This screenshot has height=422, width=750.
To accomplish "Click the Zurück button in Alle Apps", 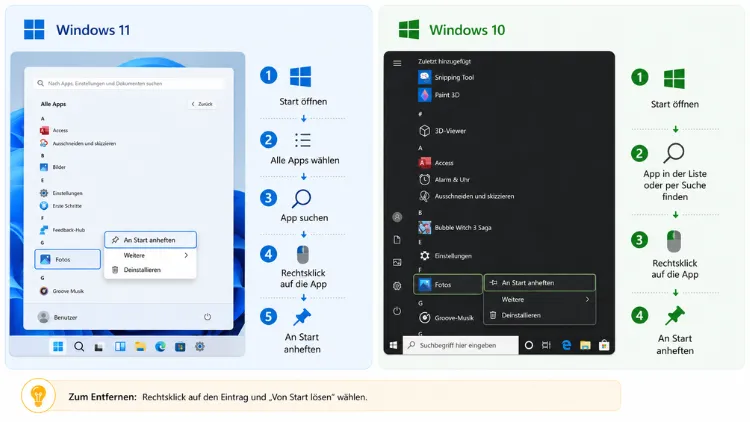I will click(202, 104).
